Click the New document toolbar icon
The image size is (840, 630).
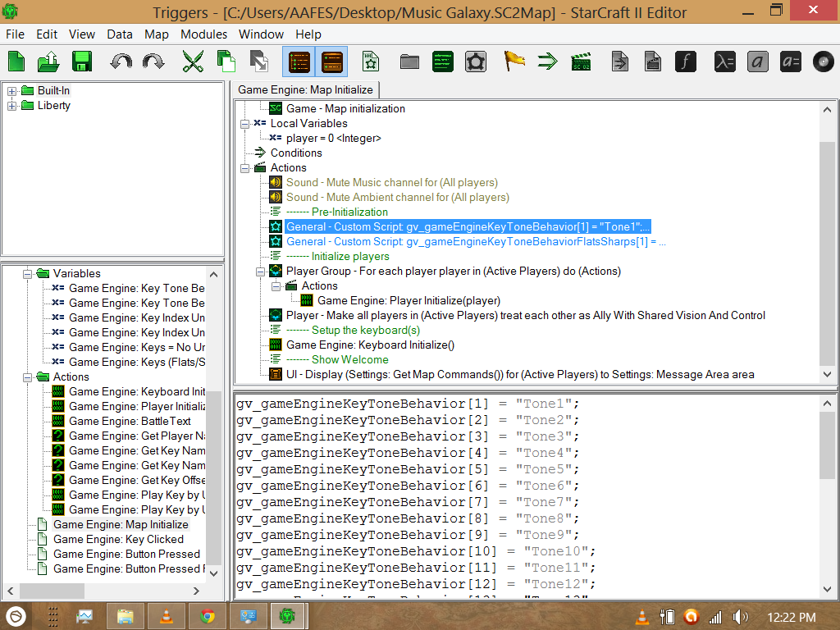point(16,61)
